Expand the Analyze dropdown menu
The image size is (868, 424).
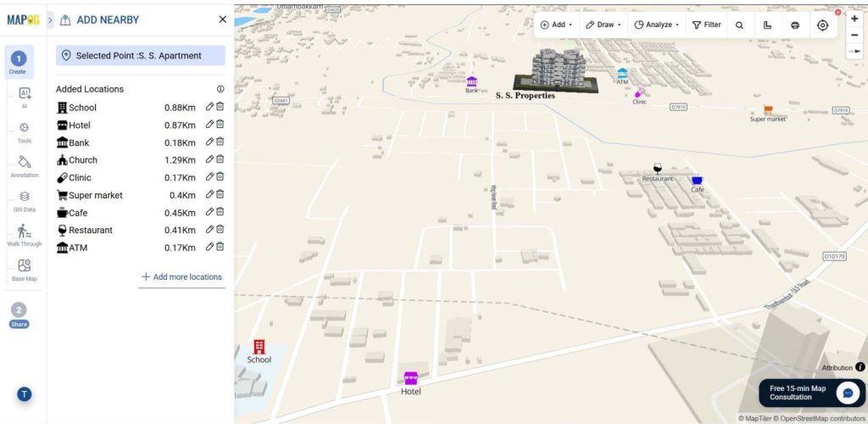click(x=657, y=25)
